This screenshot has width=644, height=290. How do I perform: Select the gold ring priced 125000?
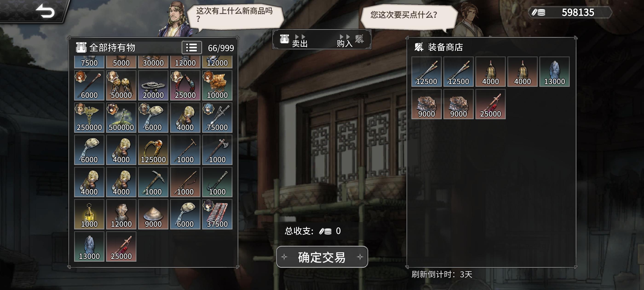point(153,150)
